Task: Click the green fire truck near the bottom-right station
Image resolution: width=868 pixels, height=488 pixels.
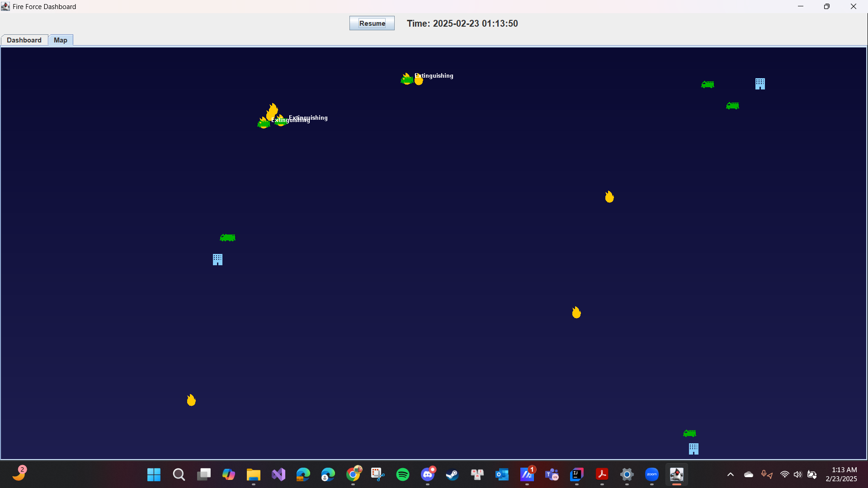Action: (x=689, y=433)
